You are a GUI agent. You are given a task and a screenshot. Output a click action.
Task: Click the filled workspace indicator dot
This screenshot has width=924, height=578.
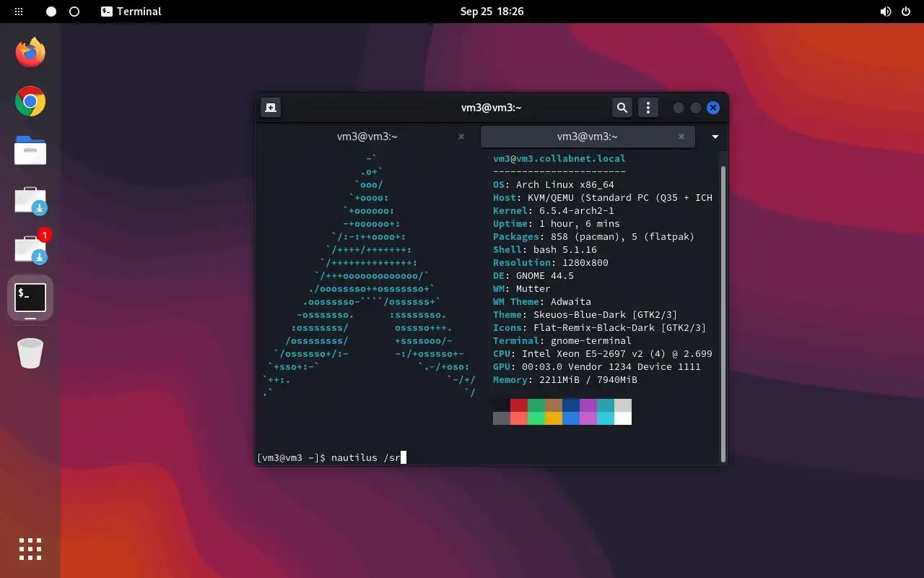[x=51, y=12]
